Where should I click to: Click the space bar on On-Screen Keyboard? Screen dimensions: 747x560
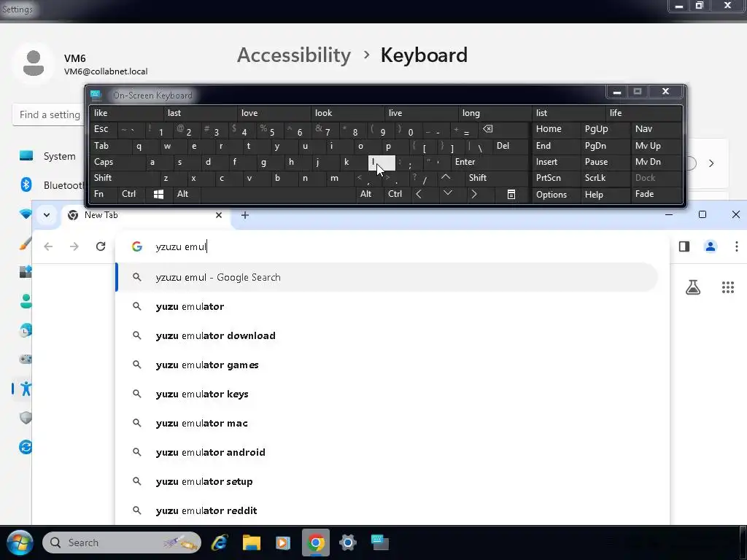pos(278,194)
